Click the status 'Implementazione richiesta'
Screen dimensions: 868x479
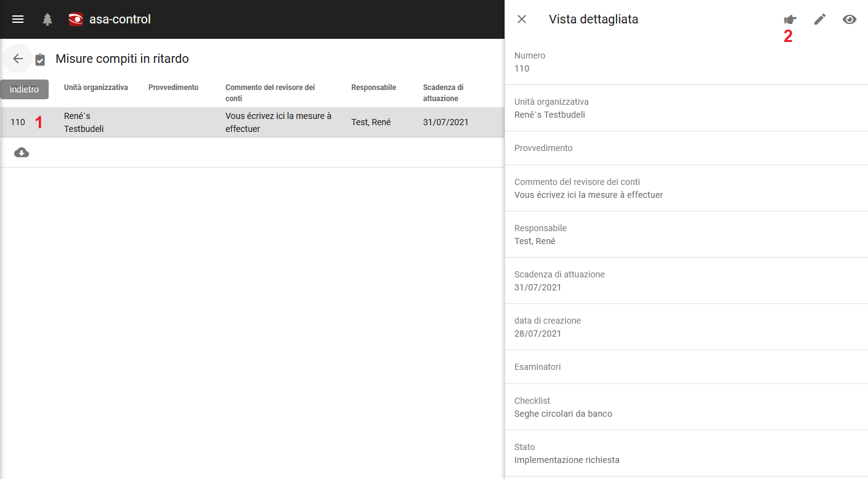[567, 460]
